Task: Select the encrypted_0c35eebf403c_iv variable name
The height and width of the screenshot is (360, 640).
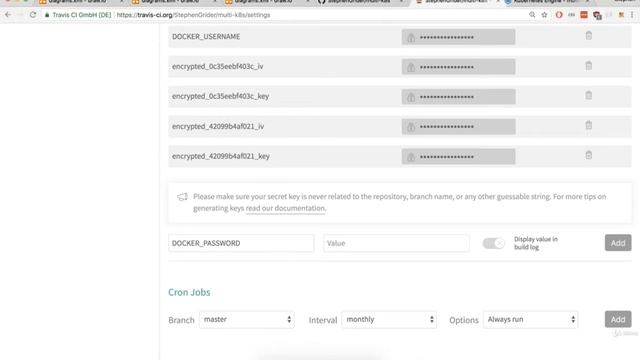Action: click(218, 67)
